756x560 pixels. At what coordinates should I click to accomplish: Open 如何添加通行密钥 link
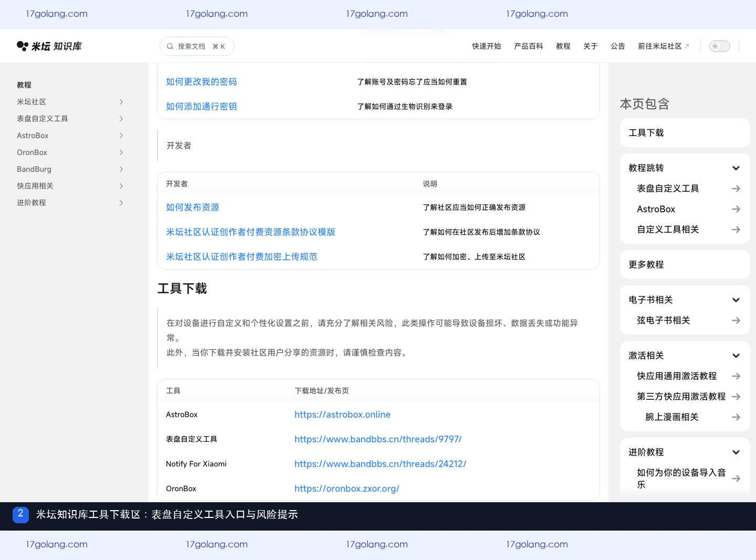[202, 107]
